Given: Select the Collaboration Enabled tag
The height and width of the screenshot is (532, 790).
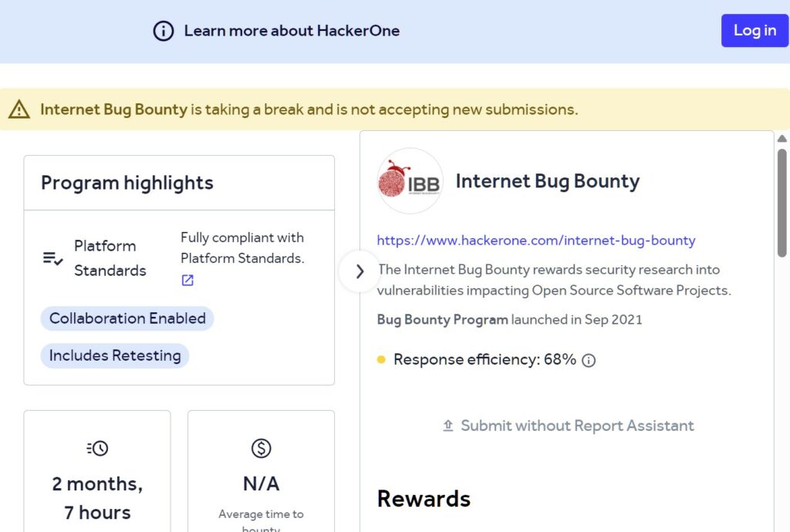Looking at the screenshot, I should [127, 318].
